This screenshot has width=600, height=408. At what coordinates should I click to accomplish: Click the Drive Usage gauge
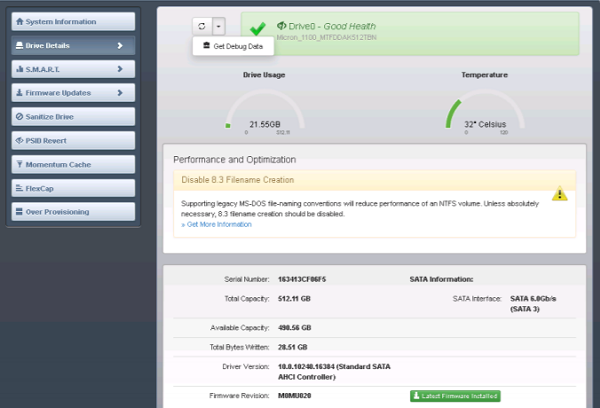[x=264, y=112]
